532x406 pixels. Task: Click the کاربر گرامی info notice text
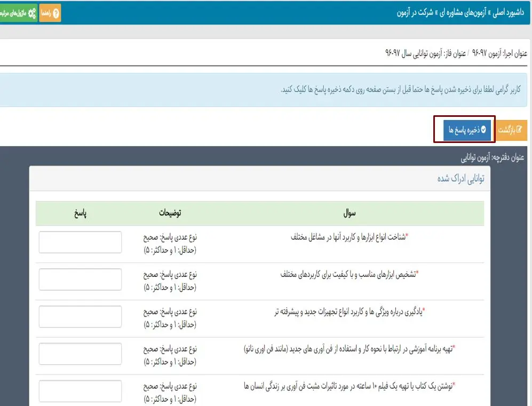[x=400, y=90]
